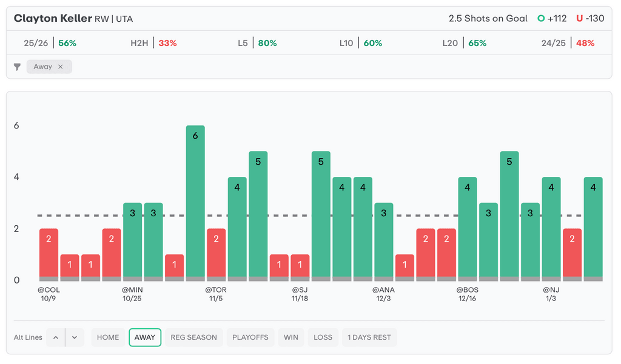Select the 24/25 season 48% stat
Viewport: 621px width, 364px height.
point(568,43)
